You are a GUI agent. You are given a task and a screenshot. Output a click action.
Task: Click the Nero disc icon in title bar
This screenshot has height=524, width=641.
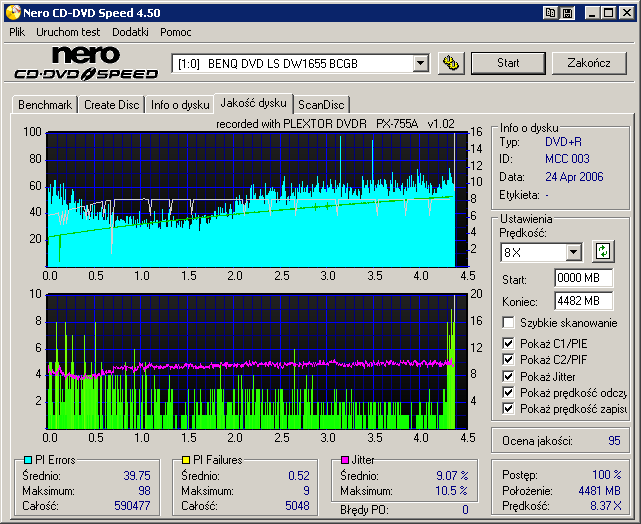(13, 12)
